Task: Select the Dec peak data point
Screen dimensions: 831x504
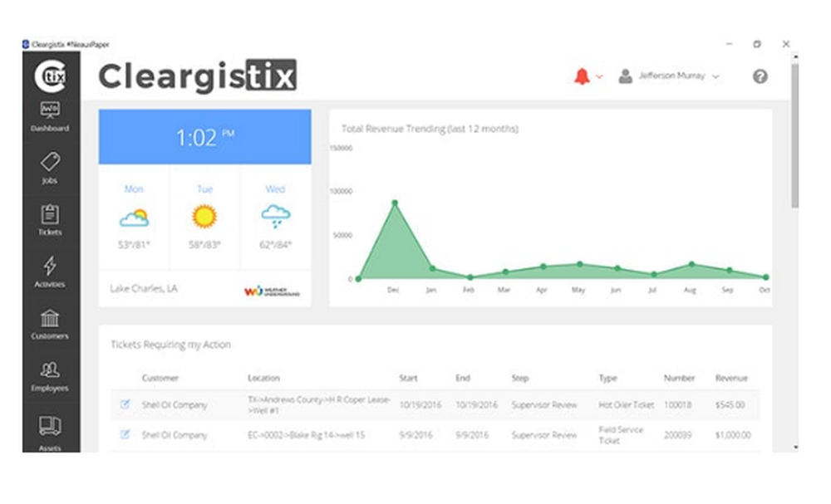Action: 395,203
